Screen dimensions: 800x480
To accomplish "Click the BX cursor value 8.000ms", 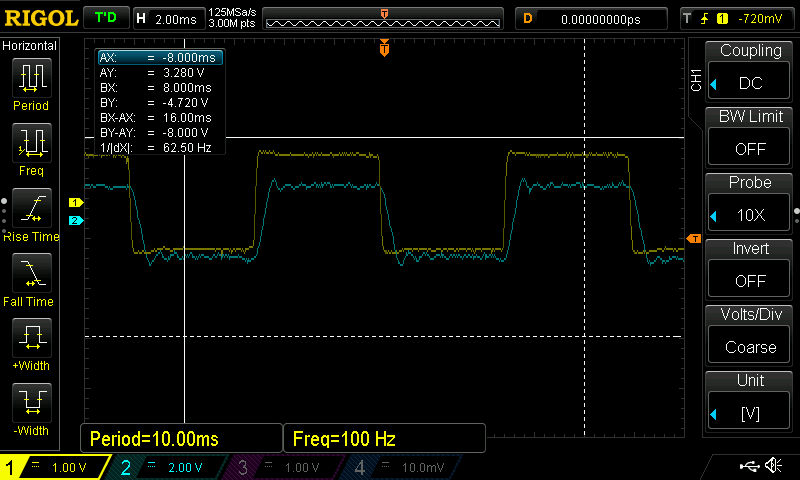I will click(x=187, y=88).
